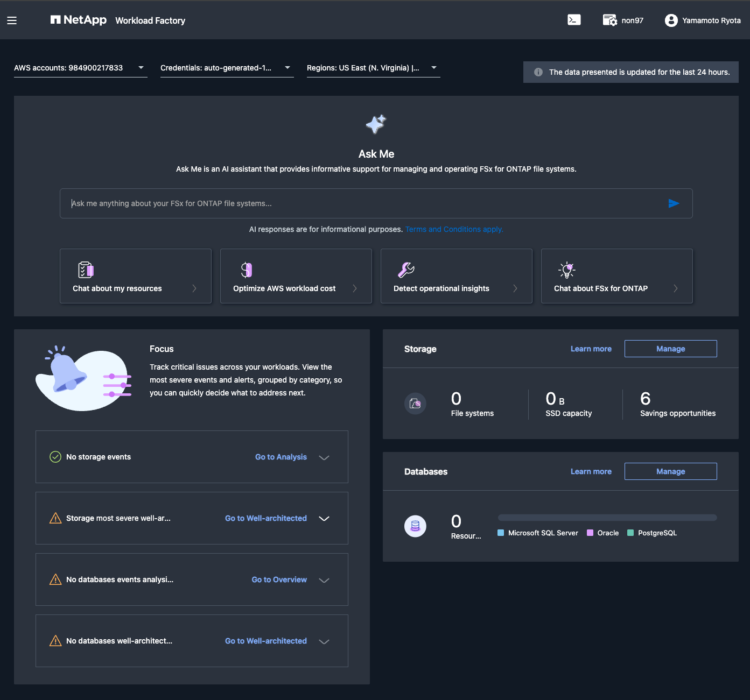Viewport: 750px width, 700px height.
Task: Open the Regions dropdown
Action: coord(373,68)
